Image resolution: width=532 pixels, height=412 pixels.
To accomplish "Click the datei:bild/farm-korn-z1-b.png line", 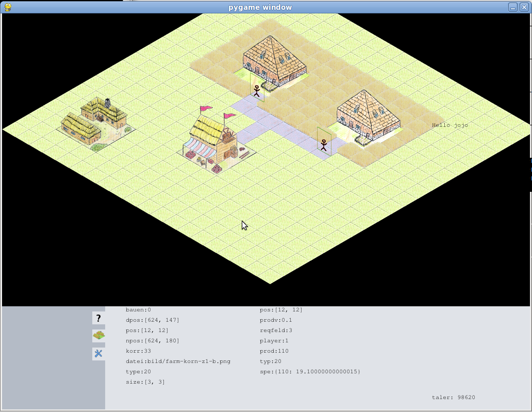I will coord(178,361).
